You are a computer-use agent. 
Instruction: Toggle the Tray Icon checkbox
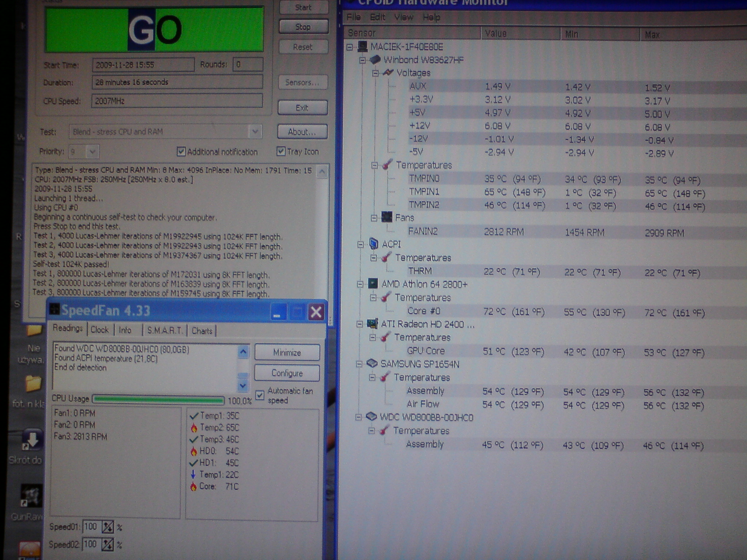[x=281, y=151]
